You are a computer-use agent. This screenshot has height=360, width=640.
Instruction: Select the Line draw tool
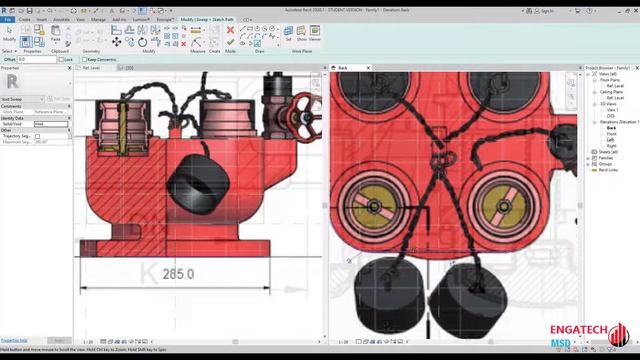coord(242,29)
